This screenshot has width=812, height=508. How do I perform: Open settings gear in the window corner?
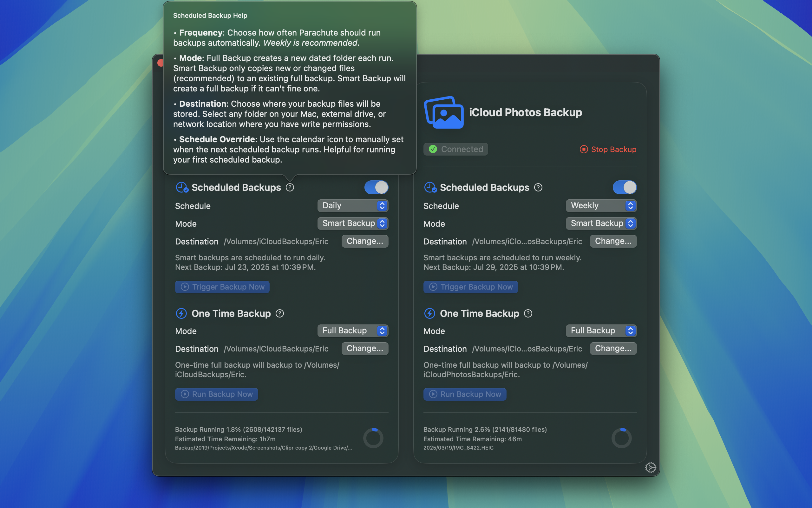[x=650, y=467]
